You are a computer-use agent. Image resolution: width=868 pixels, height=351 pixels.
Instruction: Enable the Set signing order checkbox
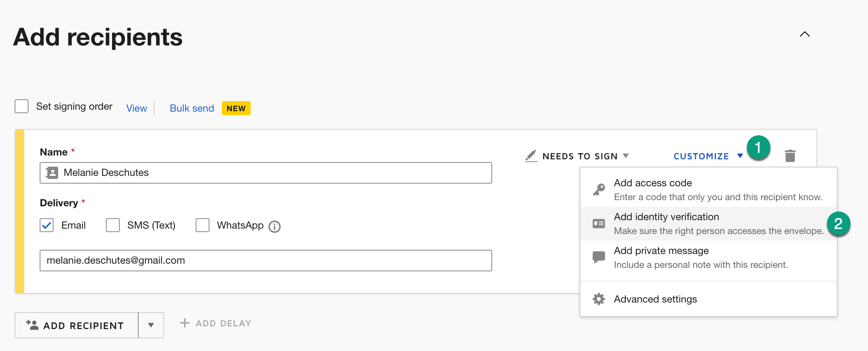(x=22, y=106)
